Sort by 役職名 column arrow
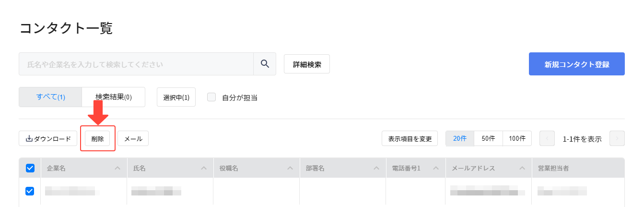 click(290, 168)
